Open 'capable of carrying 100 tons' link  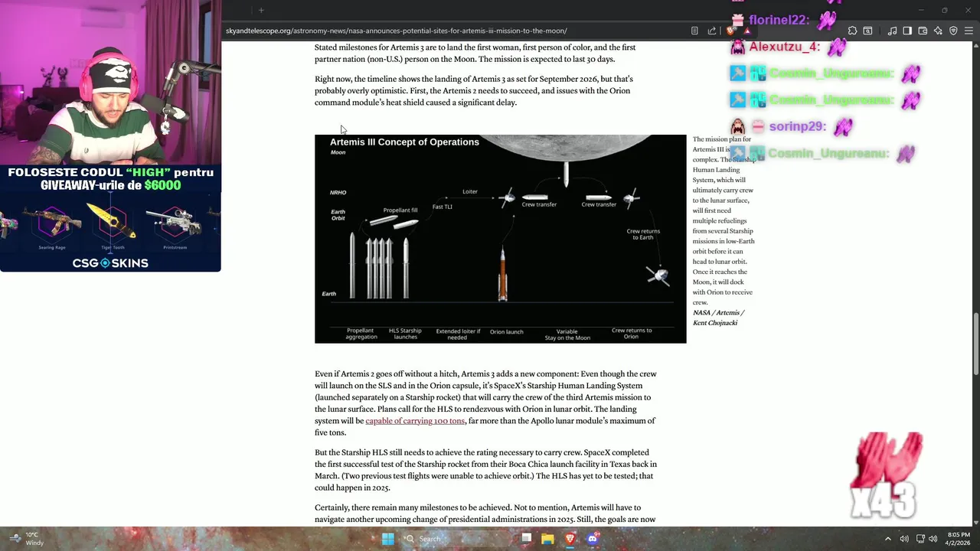point(415,421)
